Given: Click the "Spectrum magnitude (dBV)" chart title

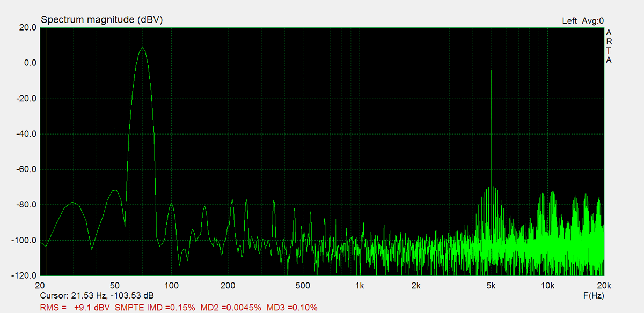Looking at the screenshot, I should pos(102,20).
